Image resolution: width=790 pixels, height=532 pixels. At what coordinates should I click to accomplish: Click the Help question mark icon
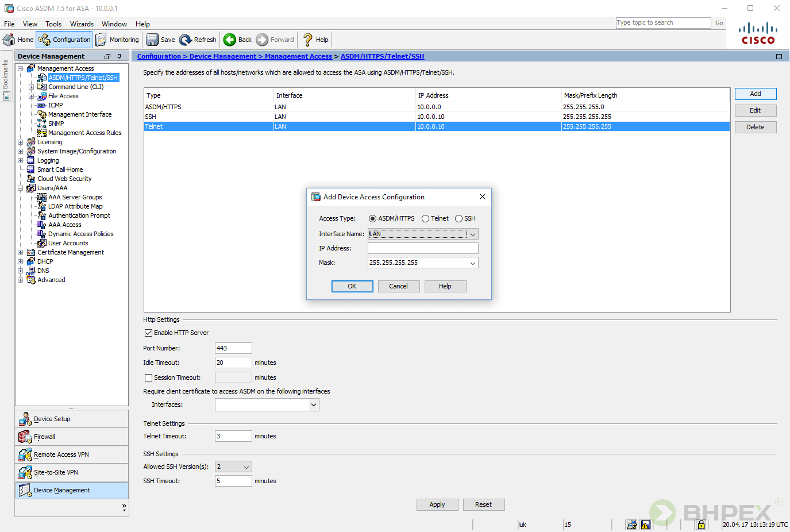[308, 40]
